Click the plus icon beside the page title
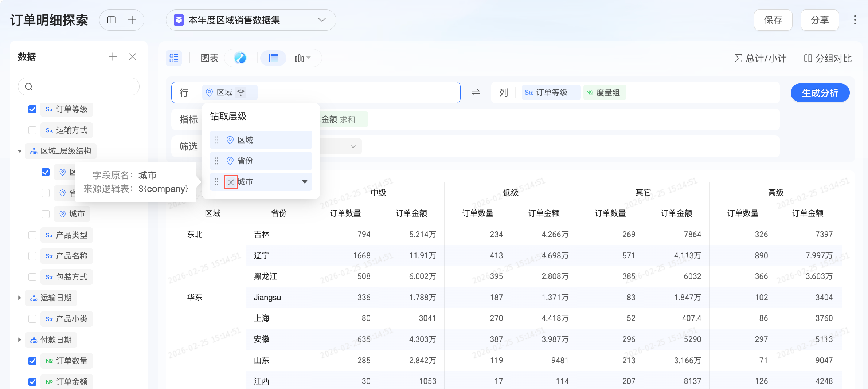The height and width of the screenshot is (389, 868). coord(132,20)
